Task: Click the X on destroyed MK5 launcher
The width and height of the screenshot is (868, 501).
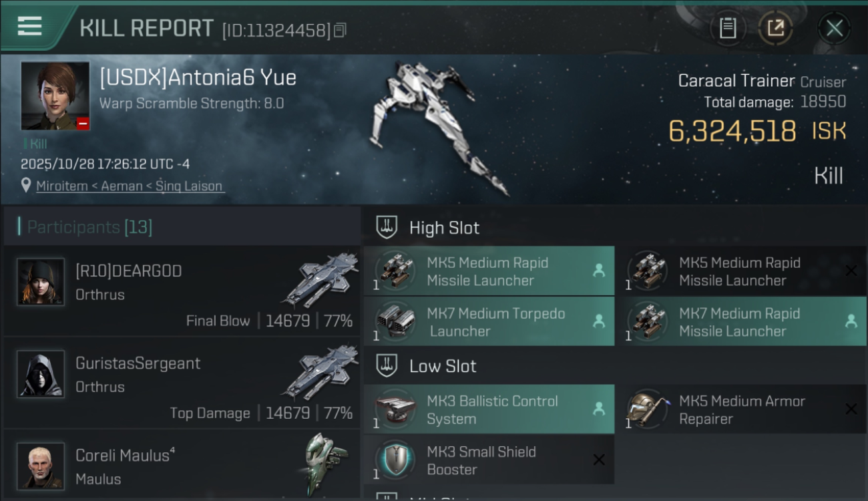Action: click(x=851, y=271)
